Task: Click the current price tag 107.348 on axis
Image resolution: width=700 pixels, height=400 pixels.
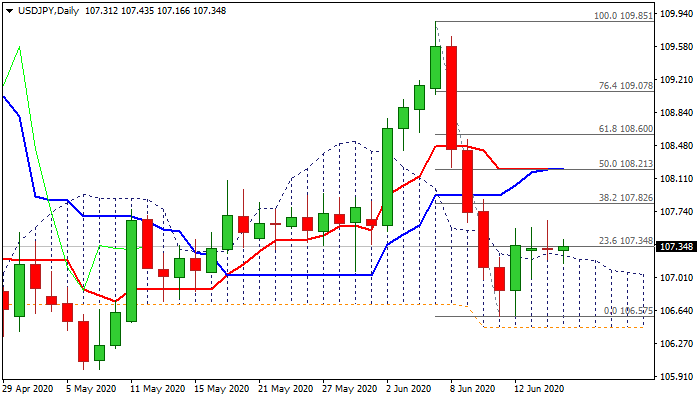Action: pos(678,246)
